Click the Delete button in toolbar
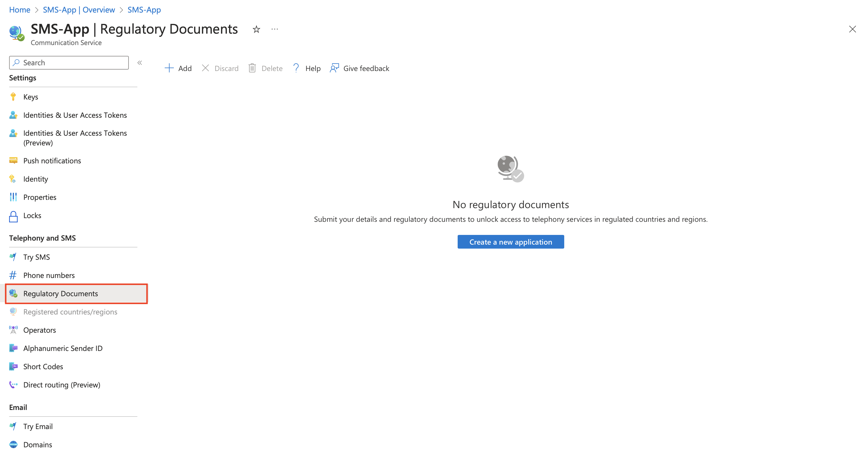Viewport: 868px width, 459px height. tap(266, 68)
